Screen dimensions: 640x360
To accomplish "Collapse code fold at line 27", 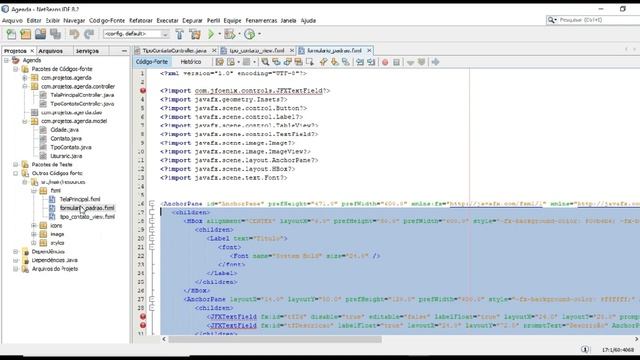I will (152, 299).
